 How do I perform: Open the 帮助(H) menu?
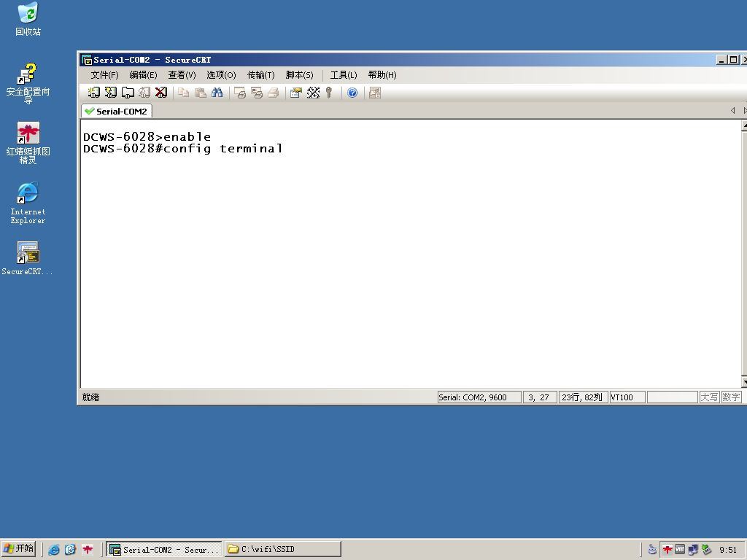tap(382, 75)
